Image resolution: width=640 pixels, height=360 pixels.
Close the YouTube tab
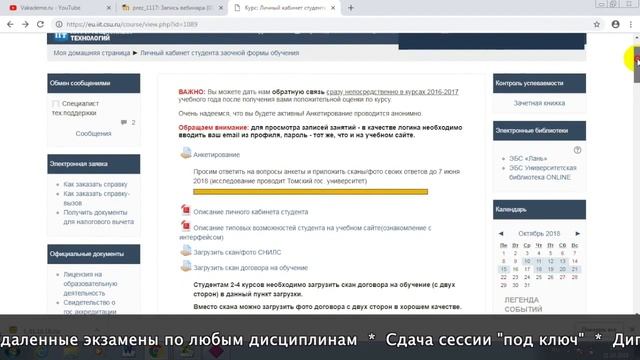click(109, 8)
